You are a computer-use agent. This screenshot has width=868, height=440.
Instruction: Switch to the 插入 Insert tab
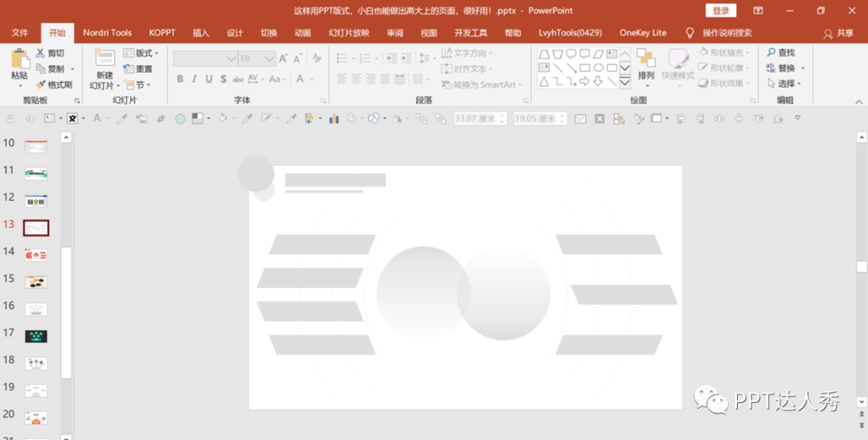201,33
